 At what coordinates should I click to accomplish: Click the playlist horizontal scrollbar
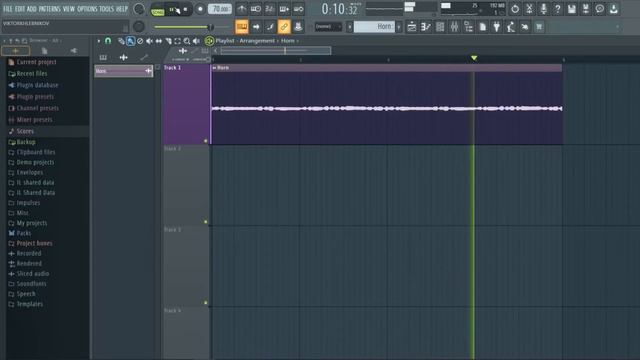[x=276, y=51]
